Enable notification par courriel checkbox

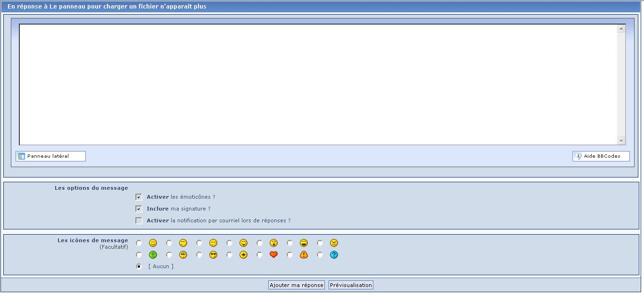pyautogui.click(x=139, y=220)
